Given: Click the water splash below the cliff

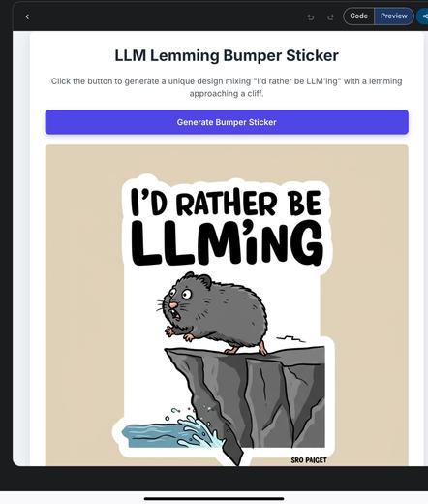Looking at the screenshot, I should 174,431.
